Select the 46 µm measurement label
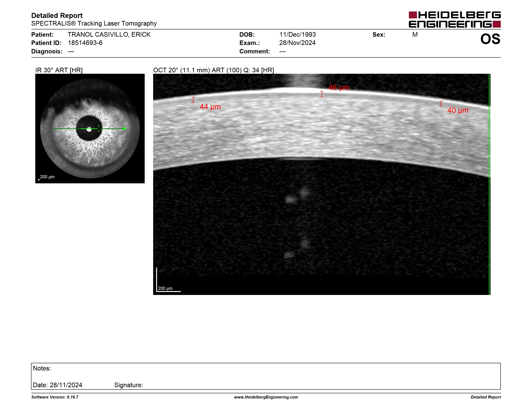 click(x=339, y=87)
